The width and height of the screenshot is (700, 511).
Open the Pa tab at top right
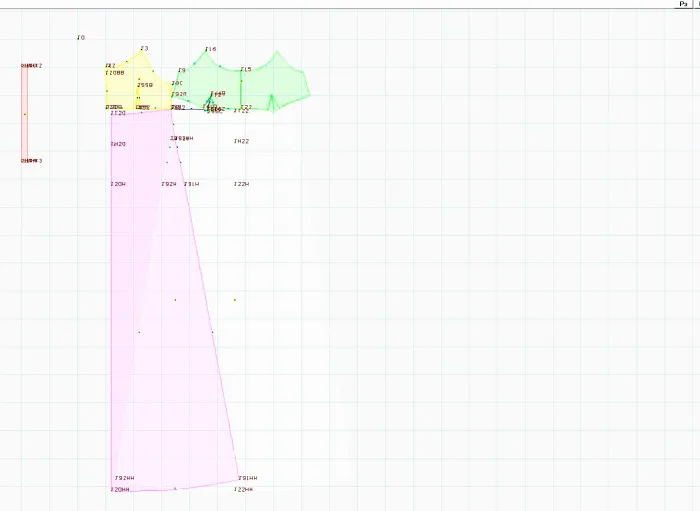[683, 4]
